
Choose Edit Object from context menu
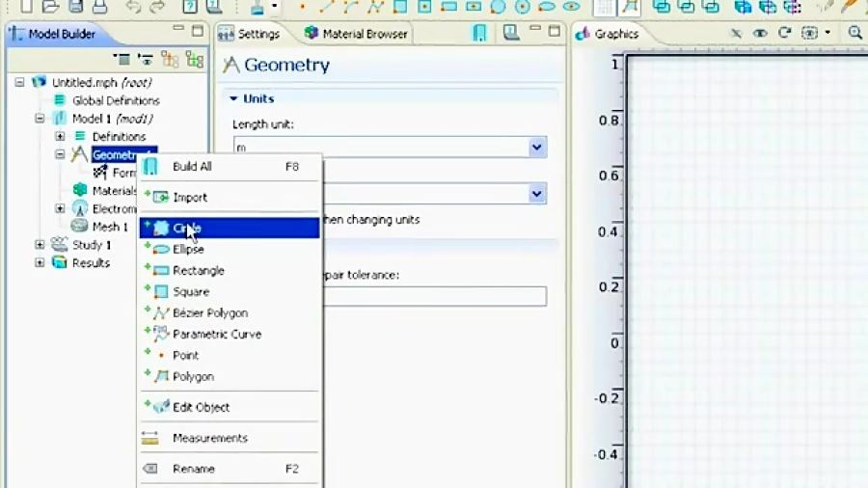(x=230, y=407)
